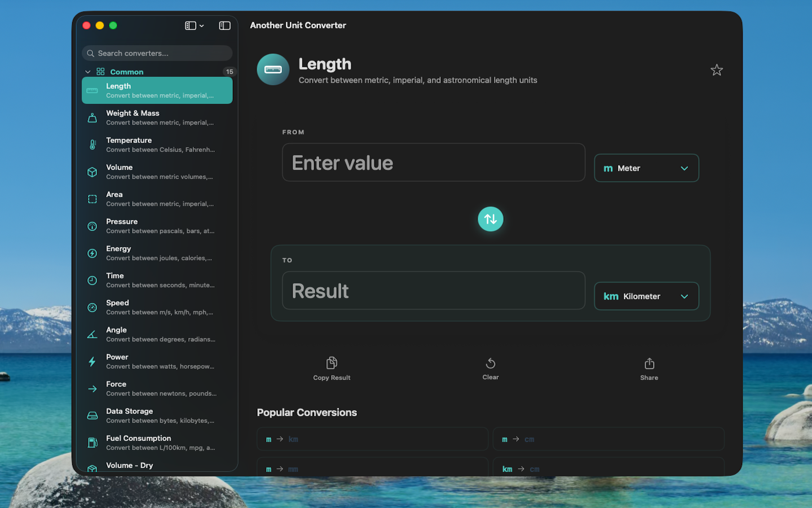This screenshot has width=812, height=508.
Task: Click the Copy Result button
Action: [x=332, y=368]
